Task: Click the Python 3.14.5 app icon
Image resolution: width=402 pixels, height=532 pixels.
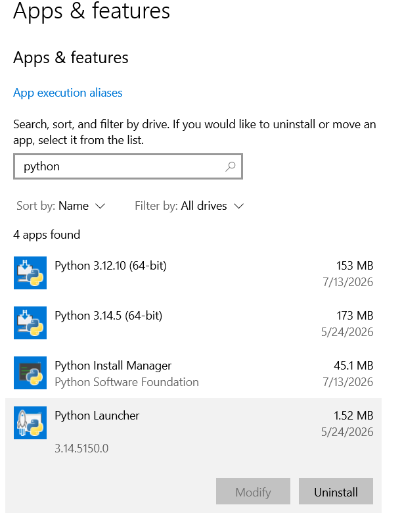Action: point(30,323)
